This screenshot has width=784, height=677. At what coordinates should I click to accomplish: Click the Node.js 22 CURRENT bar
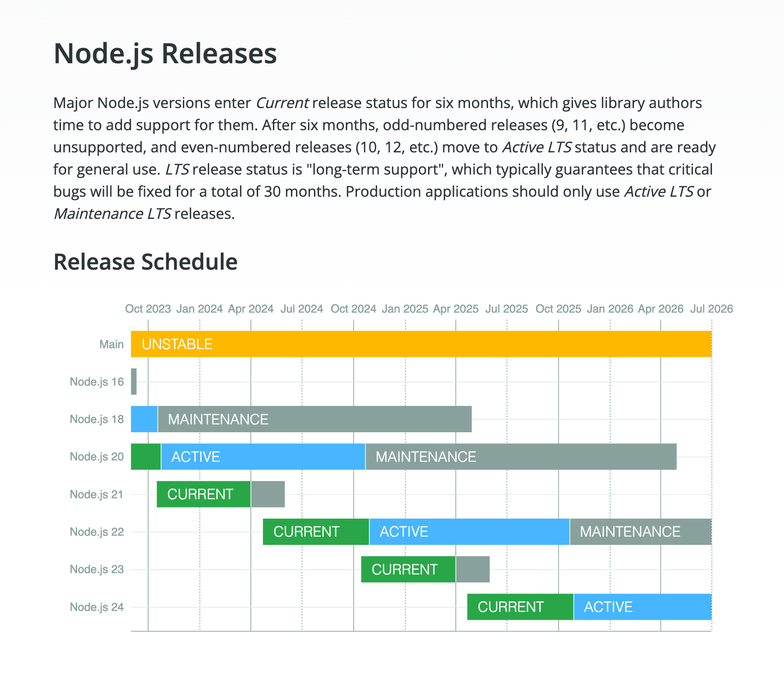[316, 532]
